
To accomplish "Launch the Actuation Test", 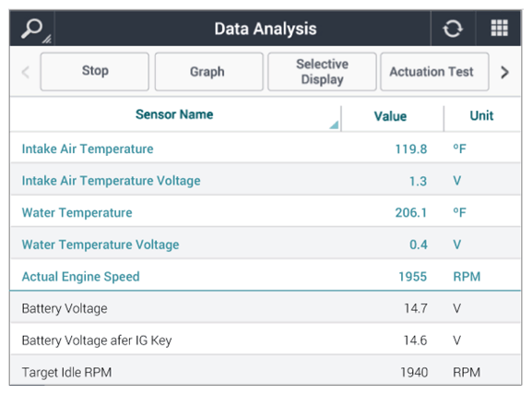I will pyautogui.click(x=434, y=71).
